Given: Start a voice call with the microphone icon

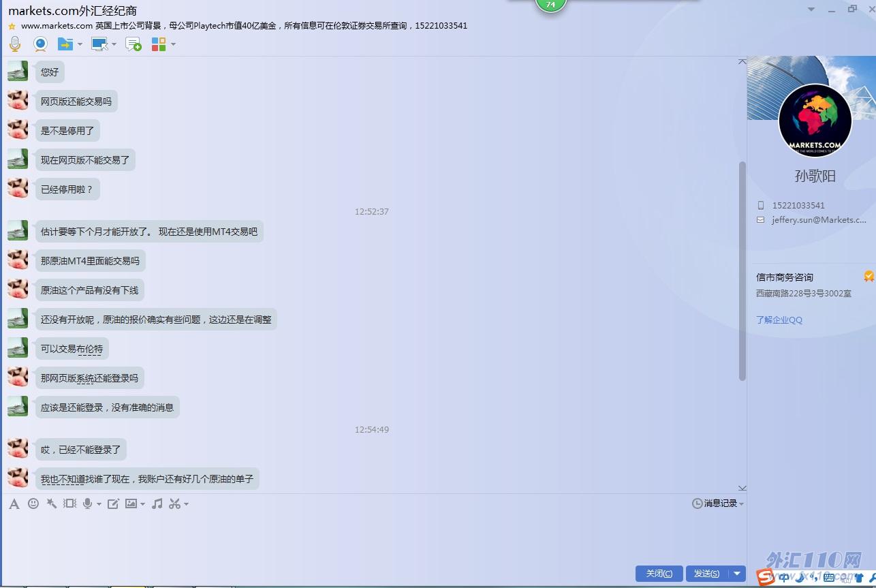Looking at the screenshot, I should (14, 44).
